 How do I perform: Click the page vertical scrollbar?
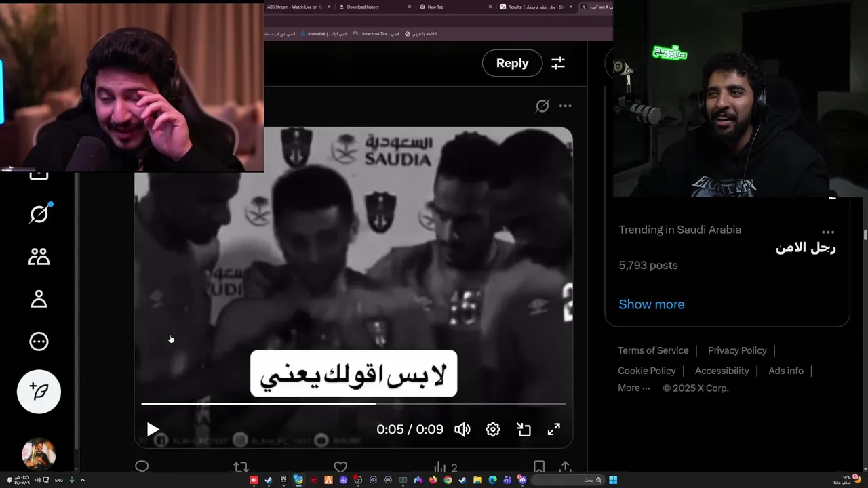(865, 235)
